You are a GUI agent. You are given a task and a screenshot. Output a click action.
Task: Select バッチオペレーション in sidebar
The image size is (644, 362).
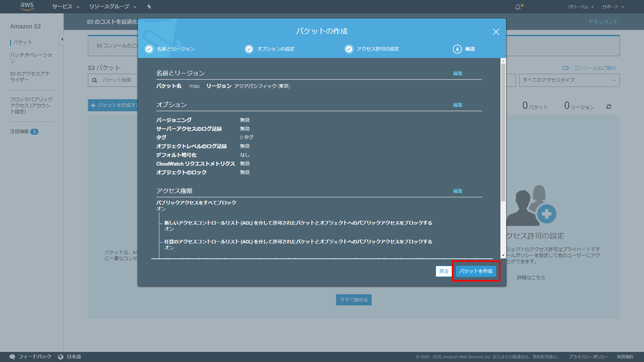pyautogui.click(x=31, y=58)
